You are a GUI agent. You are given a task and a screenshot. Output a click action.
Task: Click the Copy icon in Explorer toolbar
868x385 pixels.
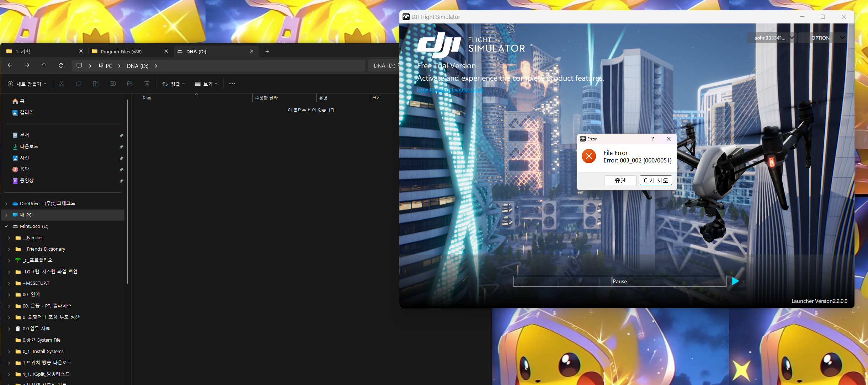[79, 84]
